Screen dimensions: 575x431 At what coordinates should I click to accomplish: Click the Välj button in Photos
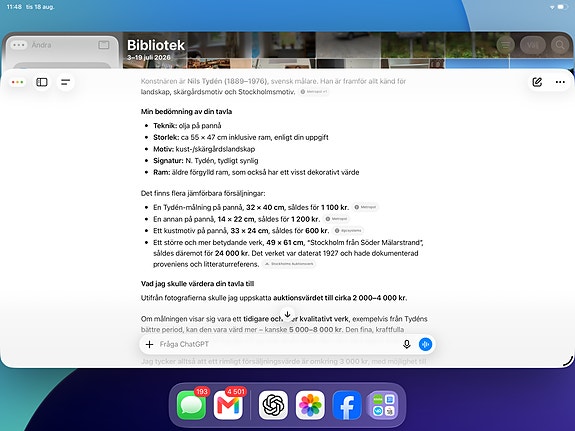click(532, 45)
